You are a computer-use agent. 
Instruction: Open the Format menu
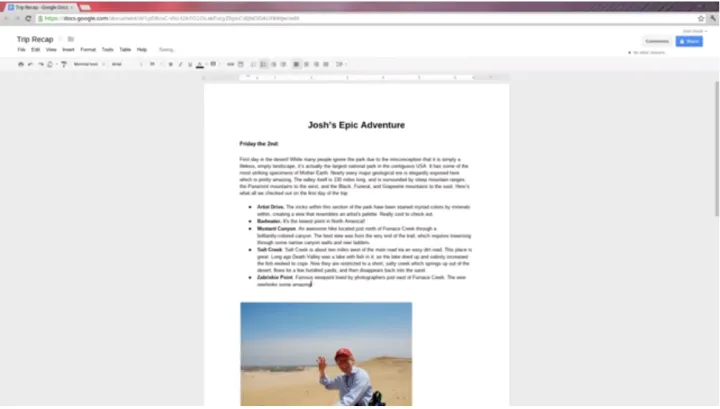pos(87,49)
